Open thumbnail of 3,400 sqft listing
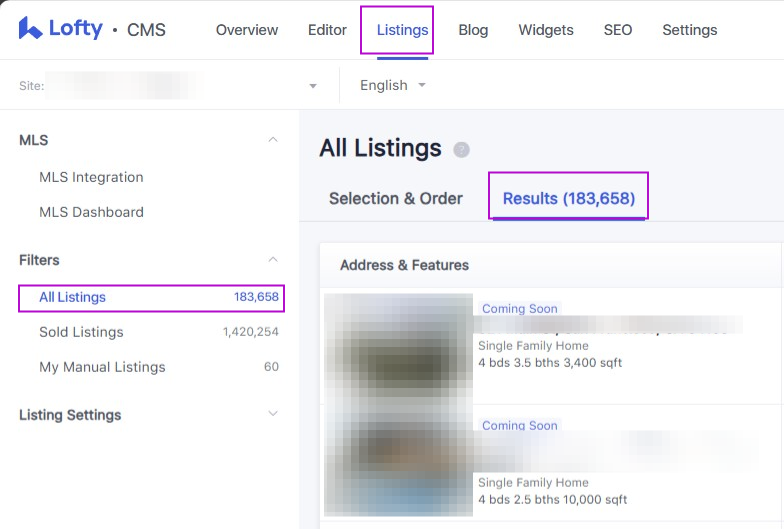The image size is (784, 529). (398, 348)
